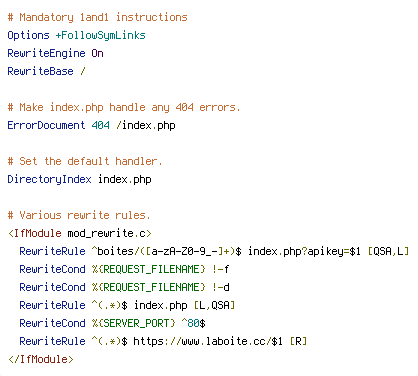This screenshot has width=418, height=376.
Task: Click 'index.php' after DirectoryIndex
Action: point(125,179)
